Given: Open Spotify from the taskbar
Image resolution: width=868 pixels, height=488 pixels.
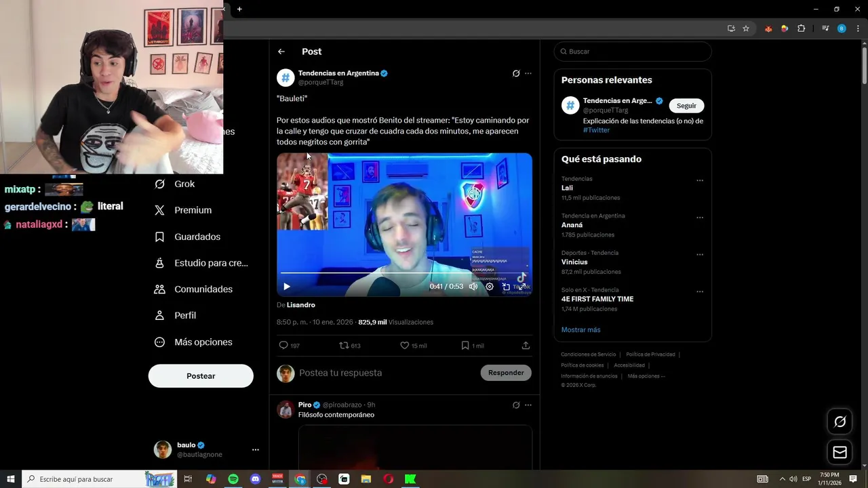Looking at the screenshot, I should [233, 479].
